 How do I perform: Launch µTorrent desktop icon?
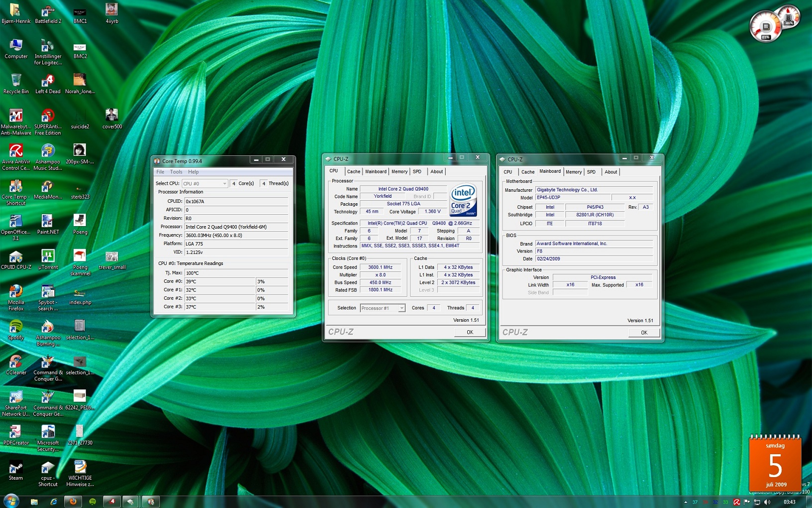[48, 259]
